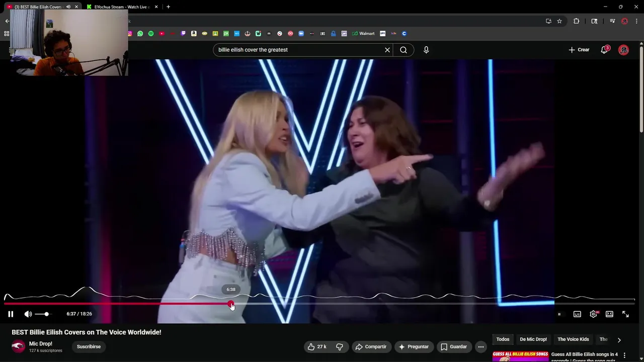Open a new browser tab
644x362 pixels.
tap(168, 7)
